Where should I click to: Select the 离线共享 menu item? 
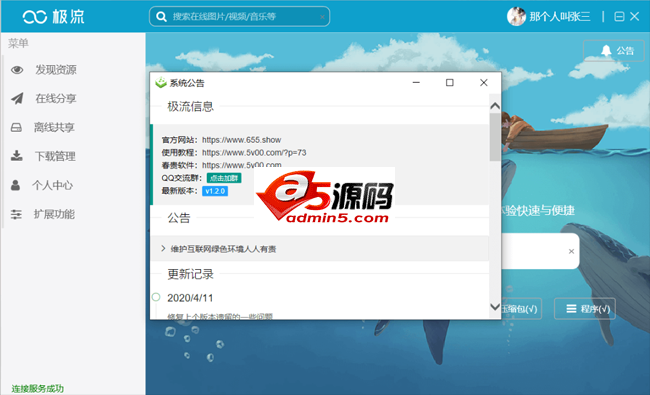click(54, 127)
